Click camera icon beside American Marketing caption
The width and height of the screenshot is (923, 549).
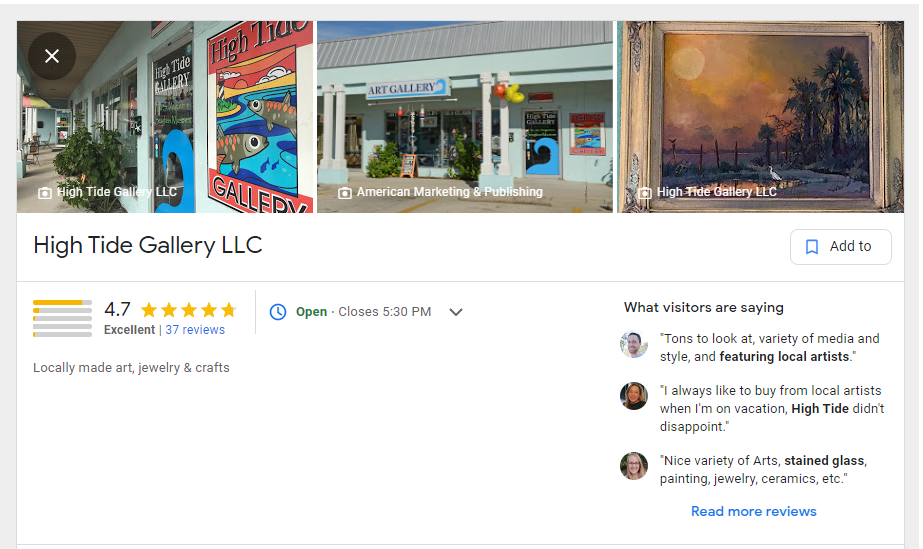point(345,193)
